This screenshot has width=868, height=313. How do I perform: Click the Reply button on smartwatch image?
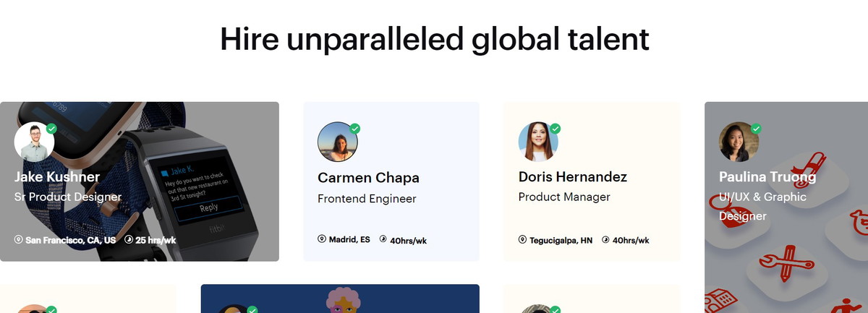208,207
